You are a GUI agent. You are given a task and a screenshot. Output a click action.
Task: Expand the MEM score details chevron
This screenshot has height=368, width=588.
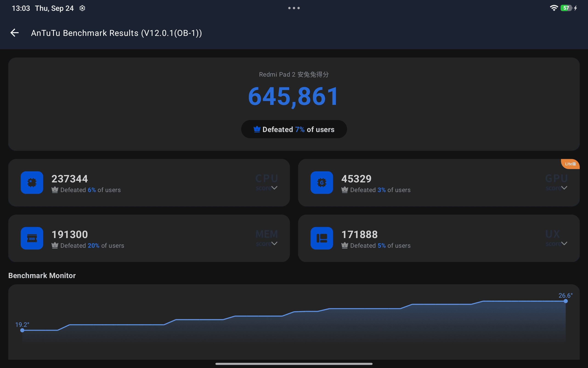click(274, 243)
